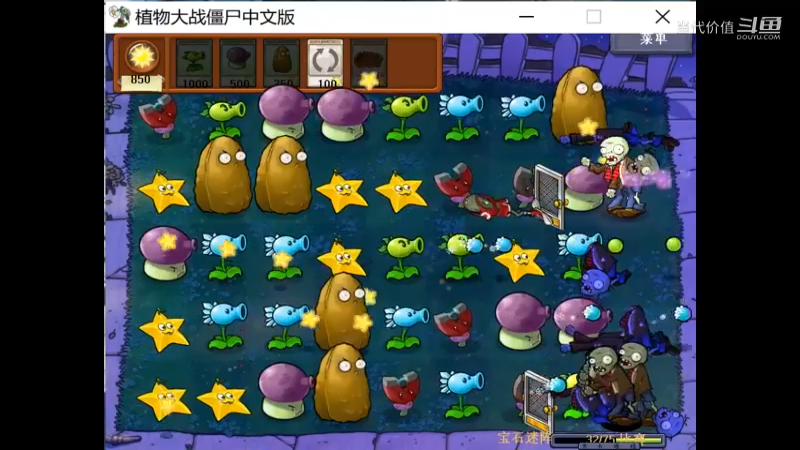Click the sun counter showing 850
The image size is (800, 450).
pyautogui.click(x=140, y=64)
